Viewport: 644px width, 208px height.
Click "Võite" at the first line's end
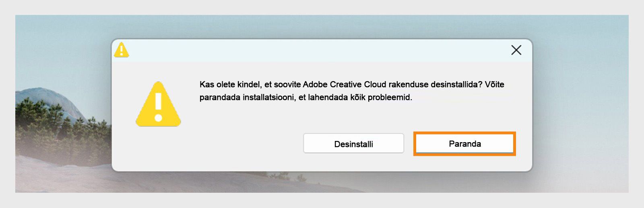[x=494, y=84]
